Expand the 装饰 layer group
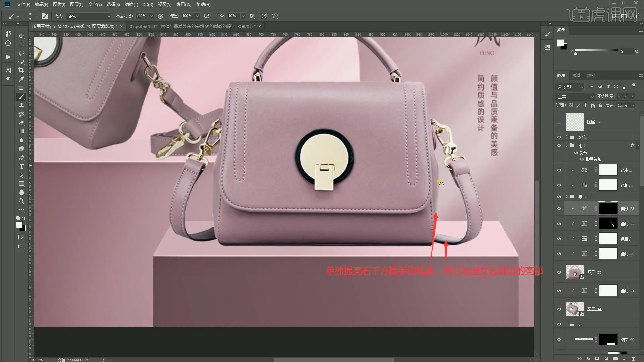 [x=567, y=137]
